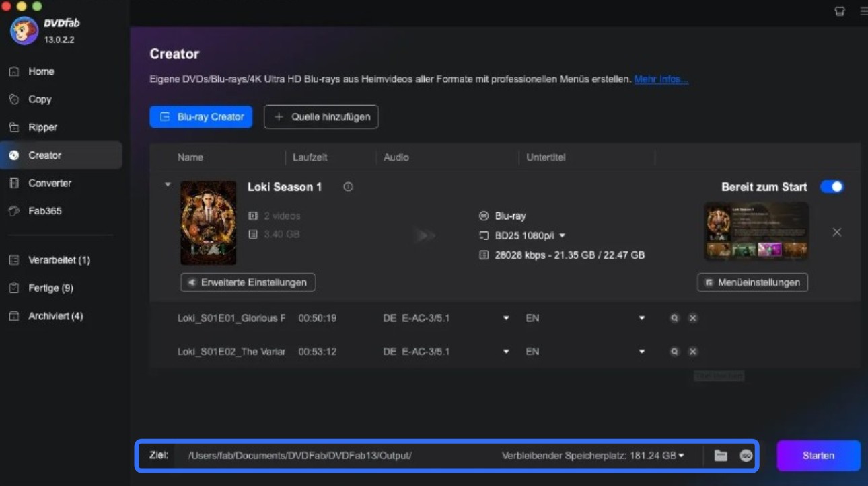Screen dimensions: 868x486
Task: Remove Loki_S01E02 with its X icon
Action: pos(692,352)
